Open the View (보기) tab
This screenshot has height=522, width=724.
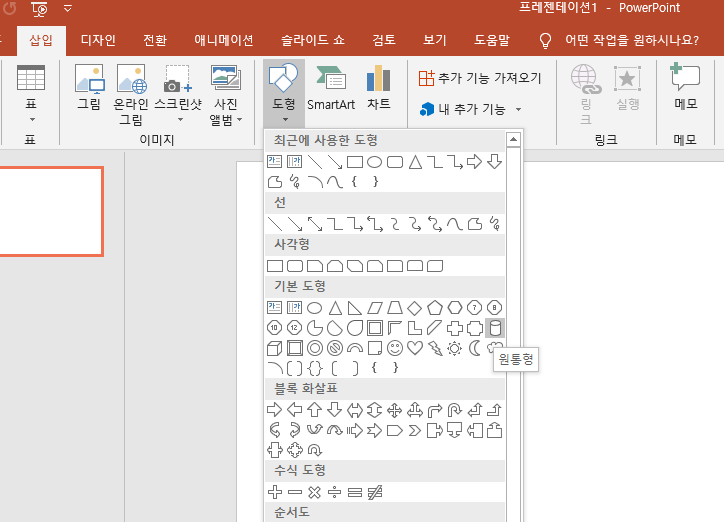tap(434, 40)
